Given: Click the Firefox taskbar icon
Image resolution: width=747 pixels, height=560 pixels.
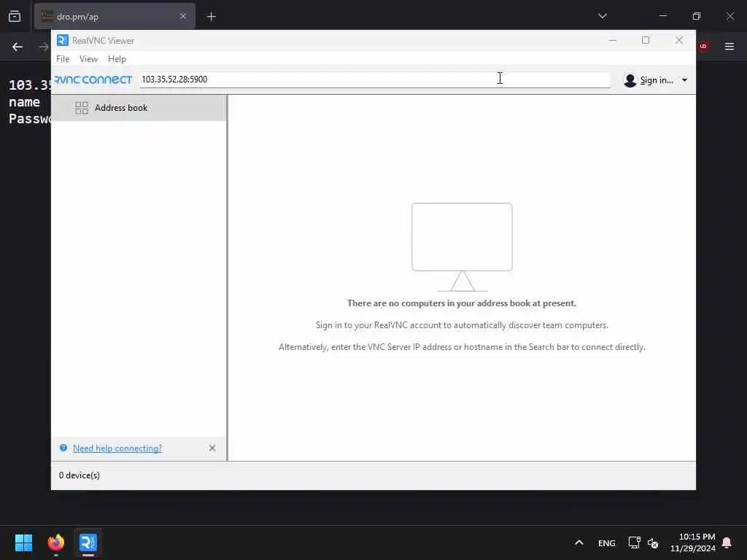Looking at the screenshot, I should (x=55, y=542).
